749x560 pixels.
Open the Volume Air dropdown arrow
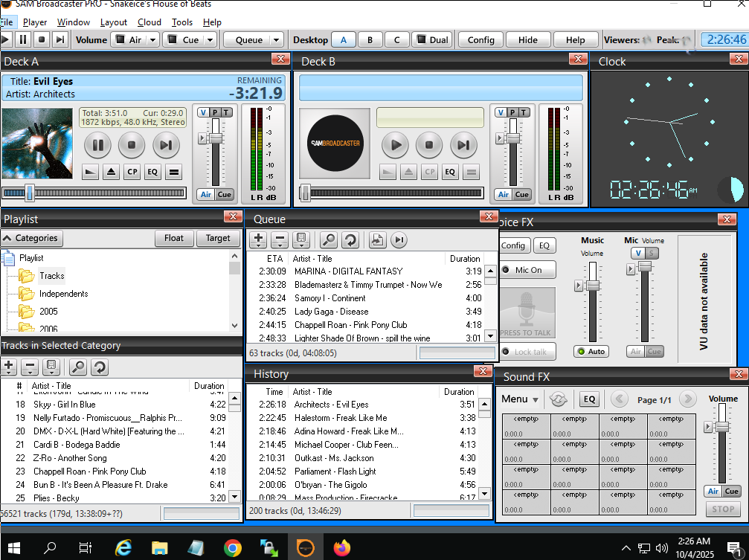(152, 40)
